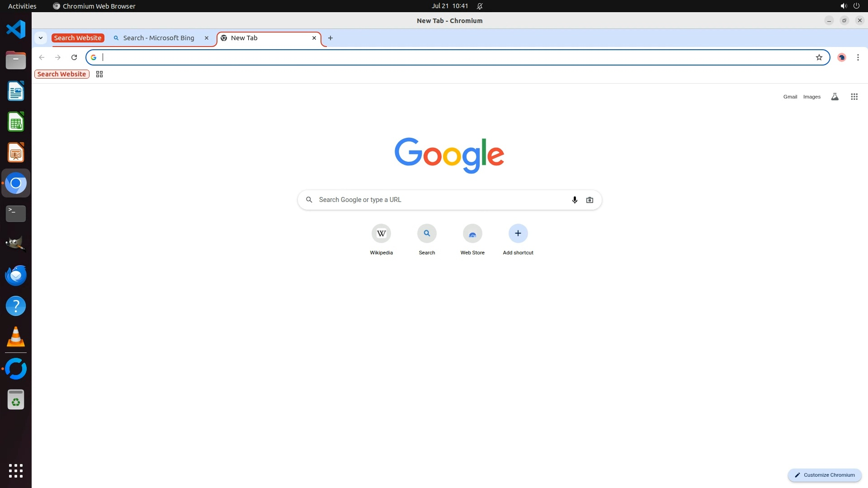868x488 pixels.
Task: Click the Customize Chromium button
Action: coord(825,475)
